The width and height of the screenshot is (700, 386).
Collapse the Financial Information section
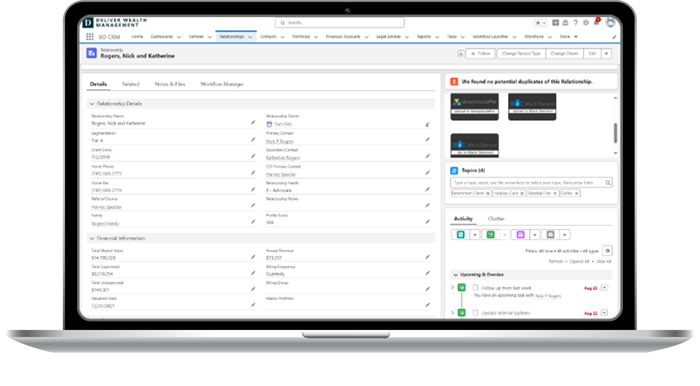[x=92, y=238]
